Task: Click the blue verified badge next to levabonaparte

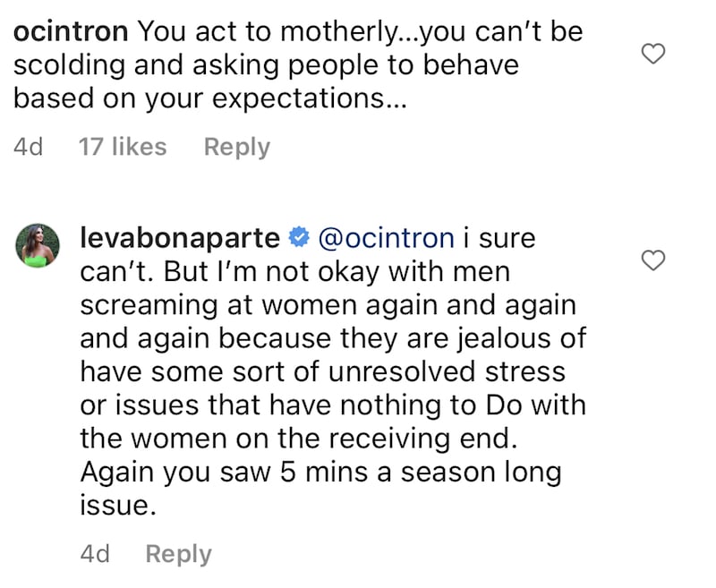Action: (x=299, y=238)
